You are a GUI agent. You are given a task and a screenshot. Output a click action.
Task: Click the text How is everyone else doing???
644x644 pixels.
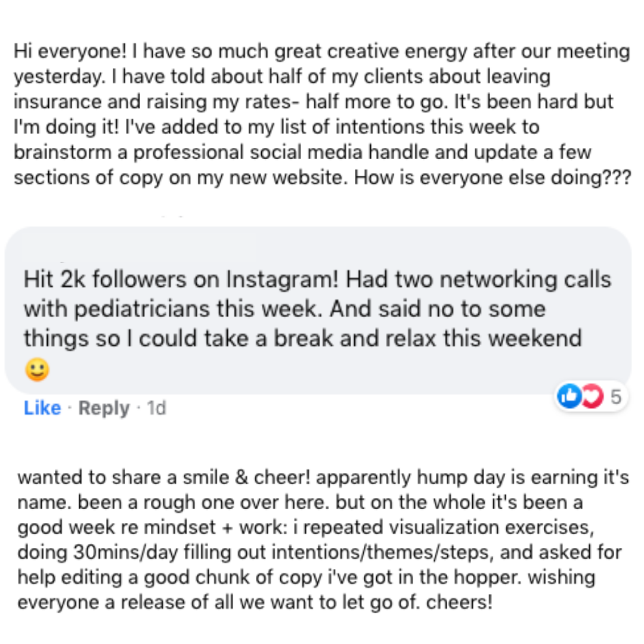click(x=493, y=178)
